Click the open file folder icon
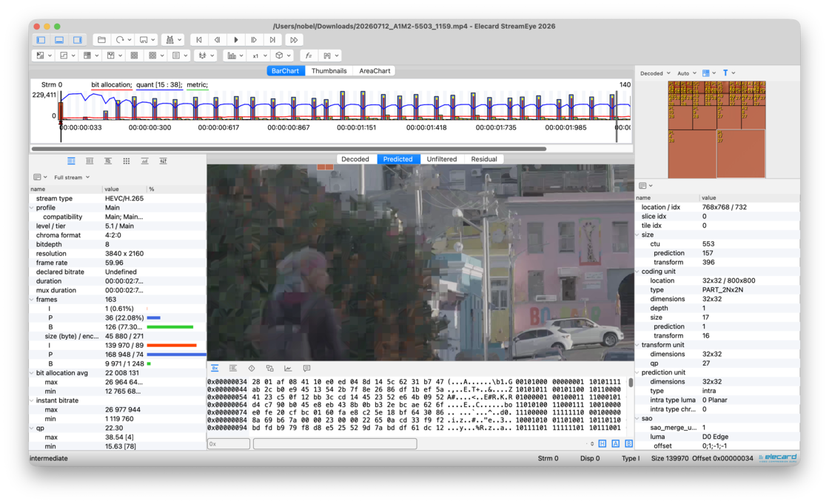 pos(101,40)
